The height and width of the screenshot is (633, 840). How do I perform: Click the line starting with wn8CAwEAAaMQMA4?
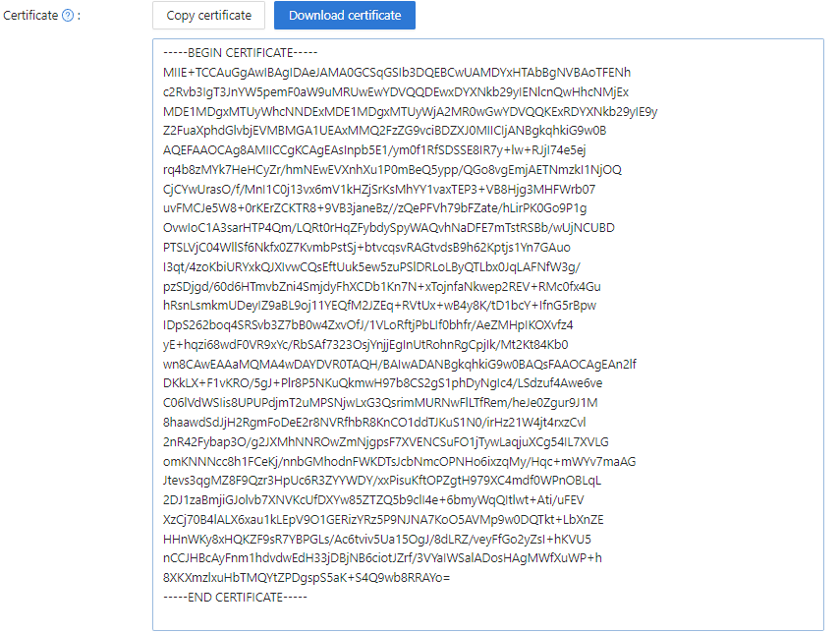coord(400,364)
